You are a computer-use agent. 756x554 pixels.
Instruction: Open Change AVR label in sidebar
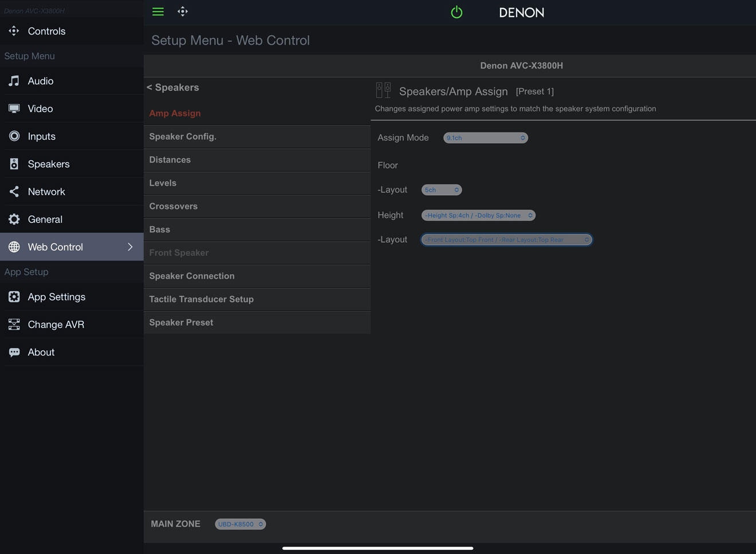click(x=56, y=325)
